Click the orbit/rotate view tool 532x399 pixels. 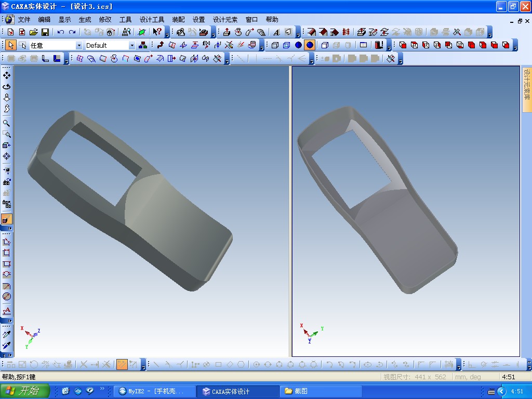click(6, 87)
